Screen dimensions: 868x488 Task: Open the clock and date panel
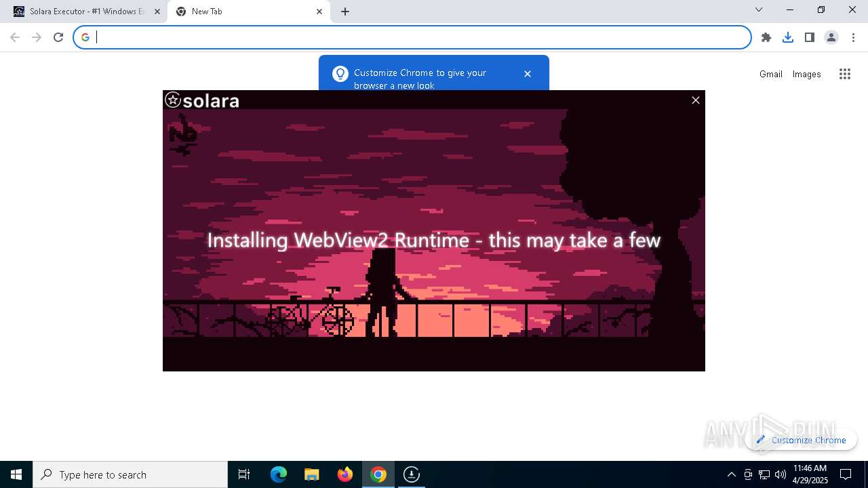[810, 474]
